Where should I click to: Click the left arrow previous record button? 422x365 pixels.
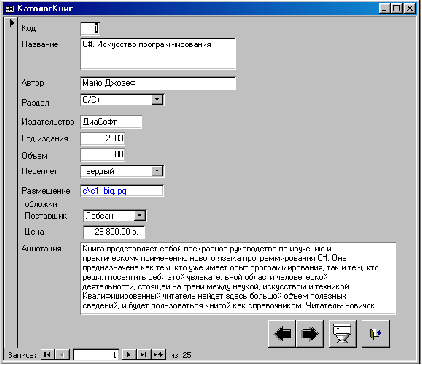[282, 334]
